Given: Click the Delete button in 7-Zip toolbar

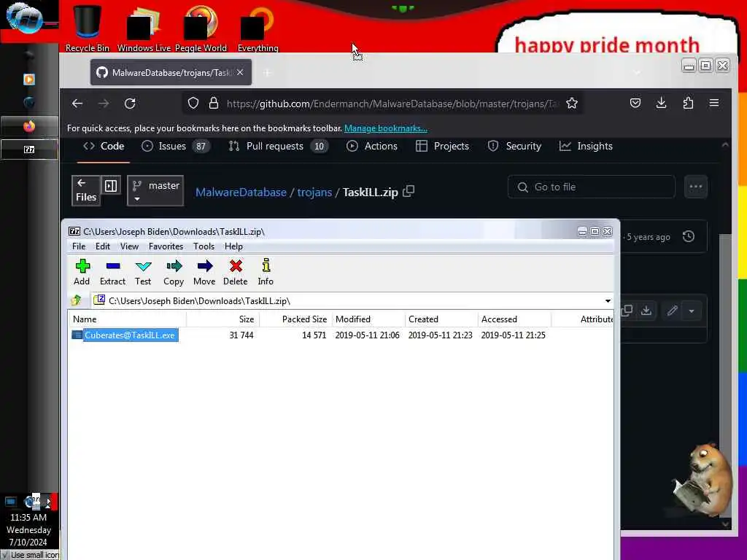Looking at the screenshot, I should click(x=236, y=272).
